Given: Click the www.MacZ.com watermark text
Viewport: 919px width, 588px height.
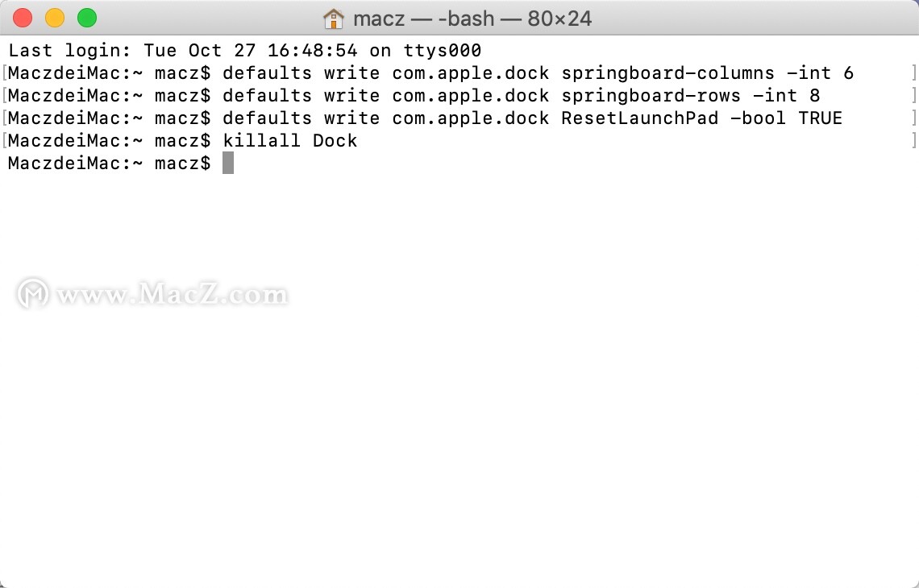Looking at the screenshot, I should tap(172, 293).
